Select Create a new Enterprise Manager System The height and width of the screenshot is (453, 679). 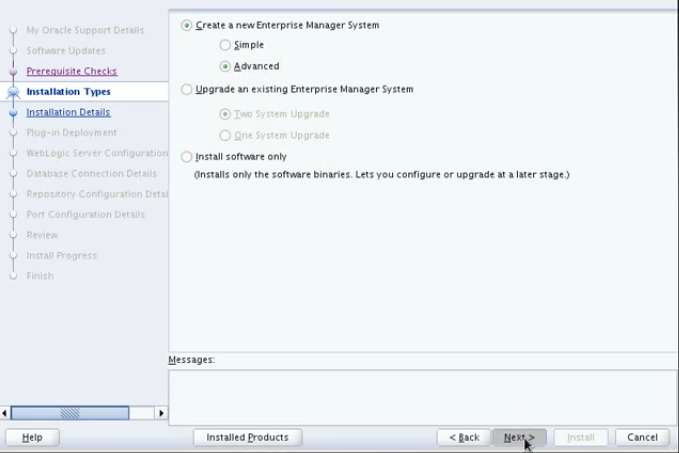187,26
